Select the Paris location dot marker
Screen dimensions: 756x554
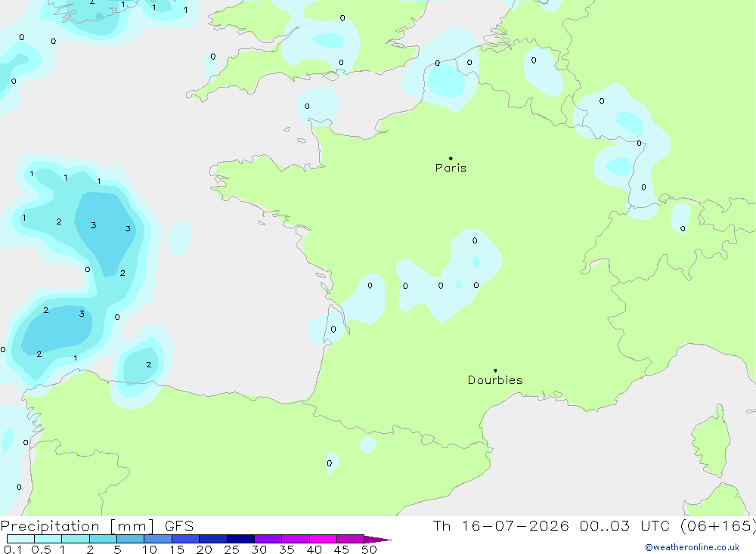(x=451, y=158)
